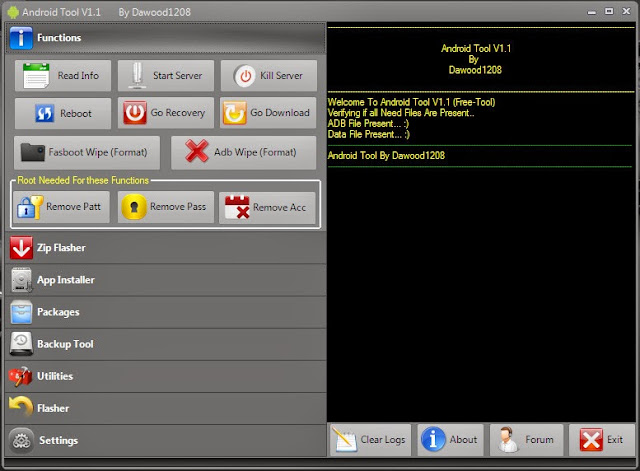Click the About info icon
Screen dimensions: 640x471
[433, 439]
